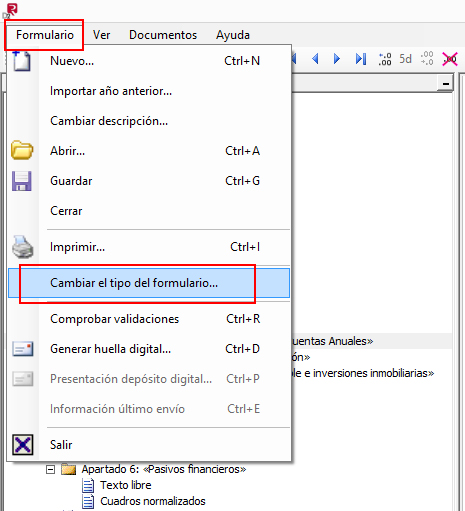Click the yellow folder icon beside Abrir

[x=22, y=150]
